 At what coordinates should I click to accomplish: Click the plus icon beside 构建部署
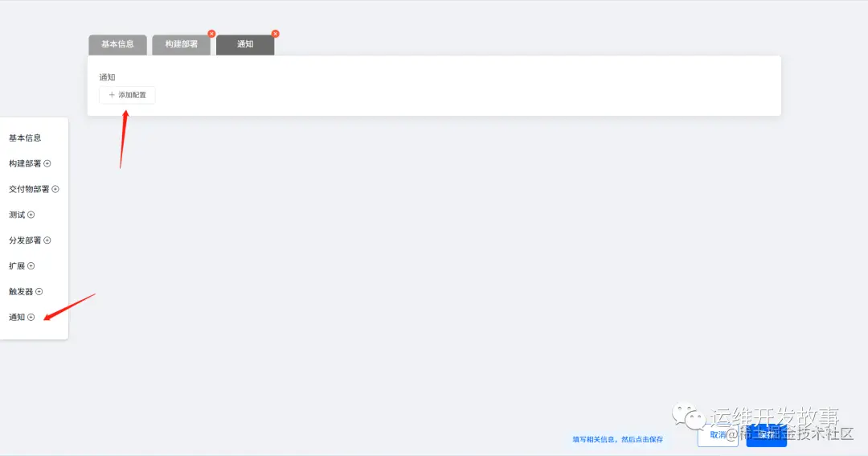[47, 163]
